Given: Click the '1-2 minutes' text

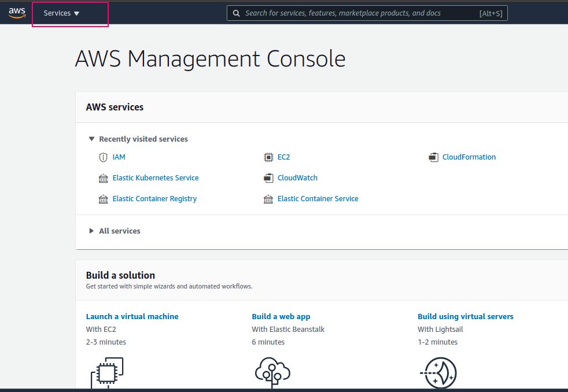Looking at the screenshot, I should coord(438,342).
